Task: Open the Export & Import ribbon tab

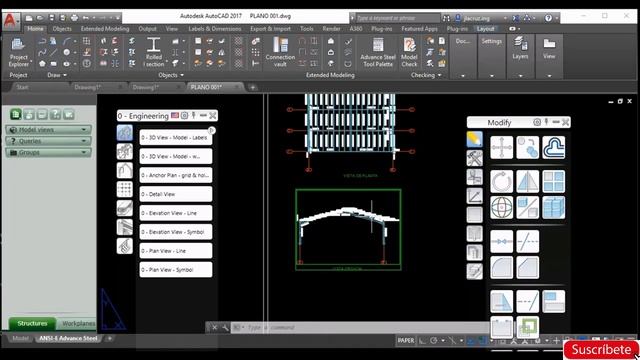Action: tap(271, 29)
